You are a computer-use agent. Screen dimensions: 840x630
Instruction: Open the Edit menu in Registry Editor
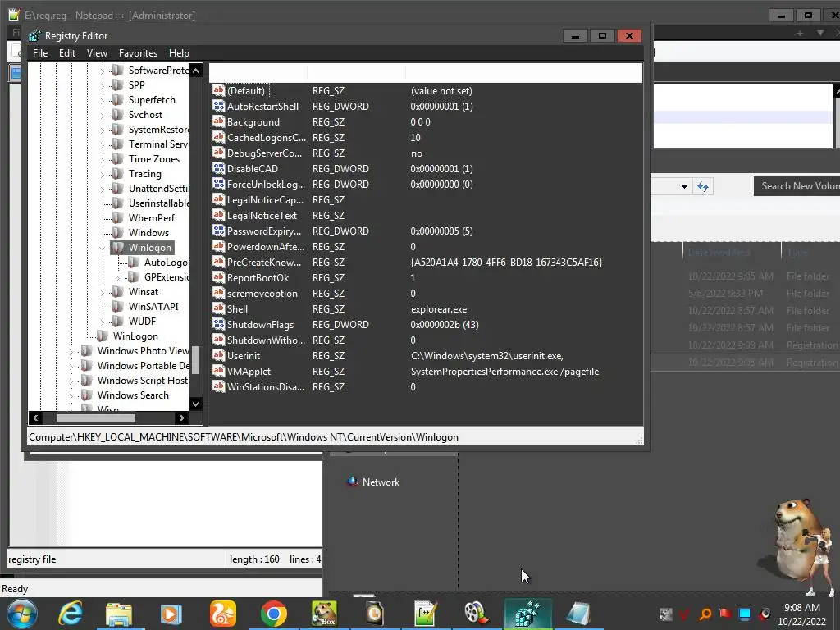(x=67, y=53)
